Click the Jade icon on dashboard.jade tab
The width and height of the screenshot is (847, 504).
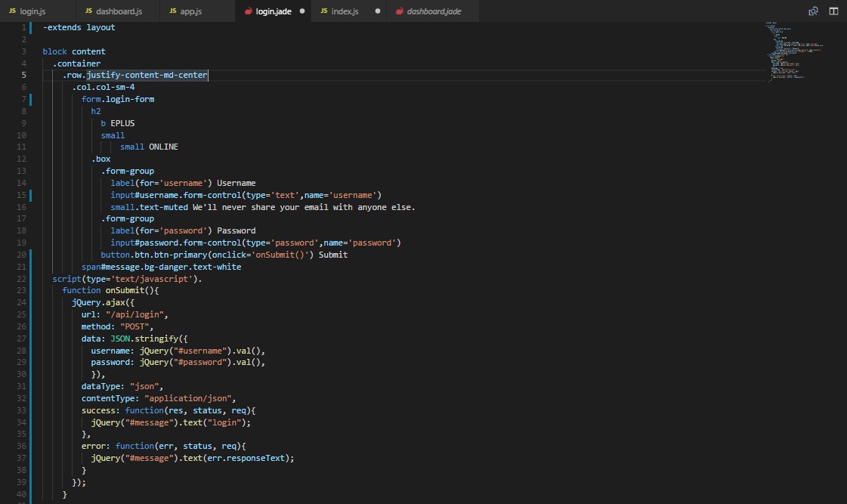[398, 11]
